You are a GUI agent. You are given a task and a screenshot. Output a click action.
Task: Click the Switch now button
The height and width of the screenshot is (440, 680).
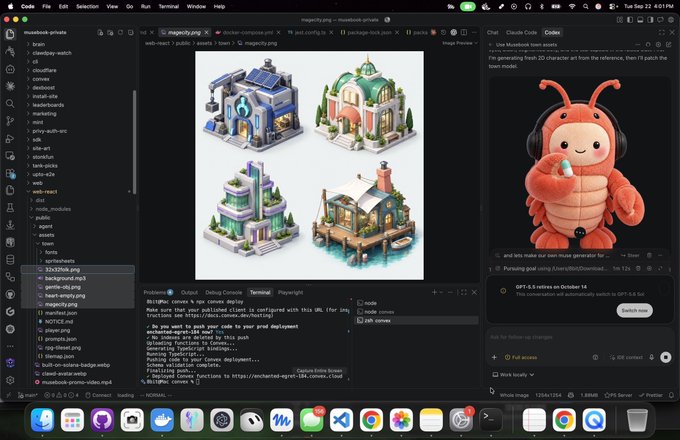(x=634, y=310)
